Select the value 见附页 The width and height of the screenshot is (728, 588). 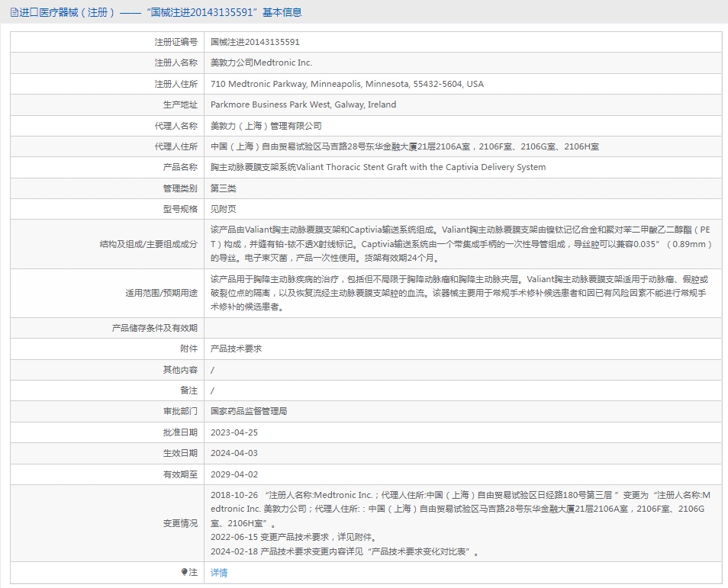pyautogui.click(x=224, y=209)
